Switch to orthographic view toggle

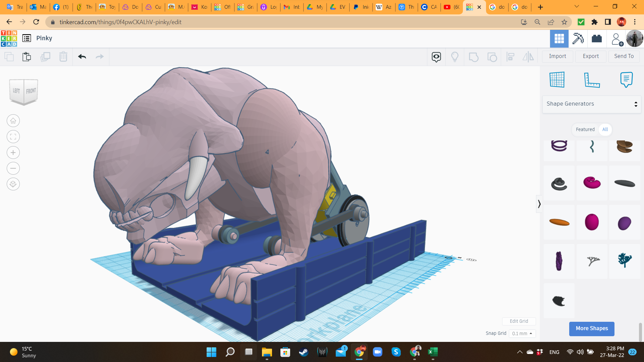[13, 184]
